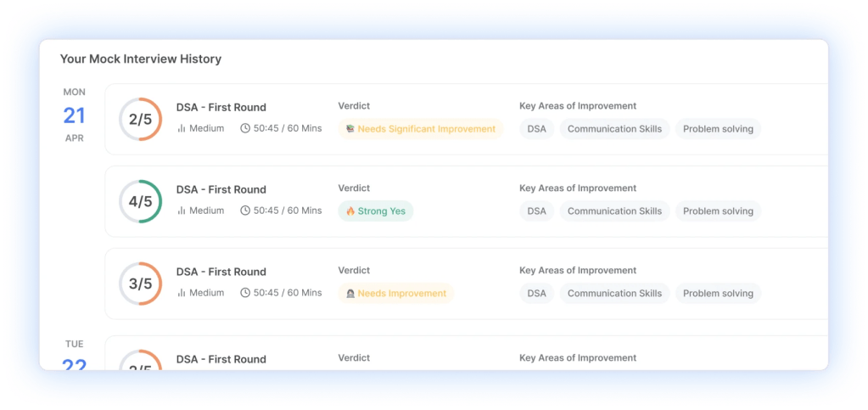This screenshot has height=410, width=868.
Task: Click the difficulty bars icon in the 3/5 interview row
Action: pos(181,293)
